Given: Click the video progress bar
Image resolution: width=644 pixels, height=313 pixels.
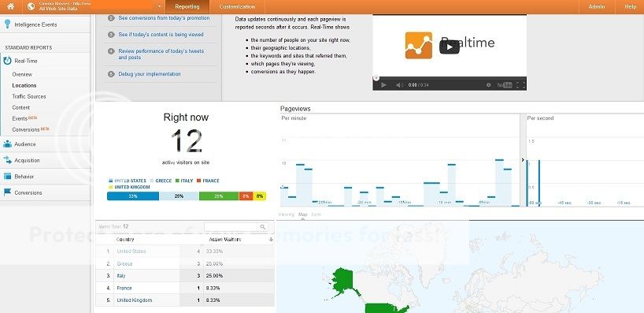Looking at the screenshot, I should (x=450, y=77).
